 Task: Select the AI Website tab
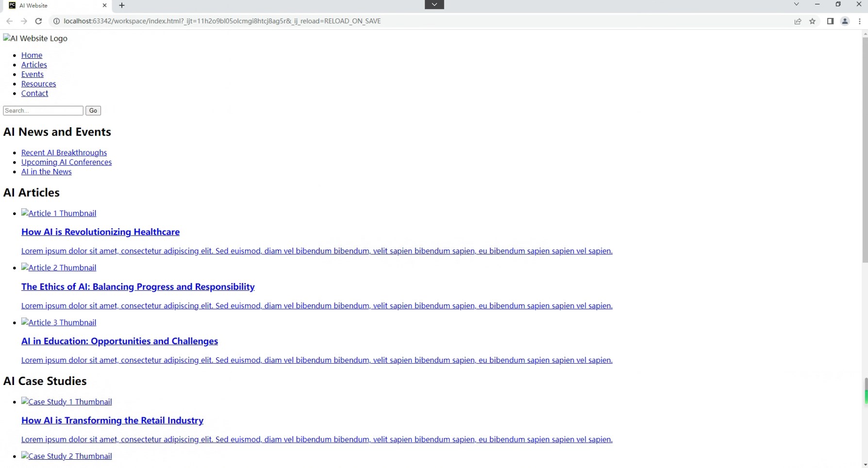click(57, 5)
